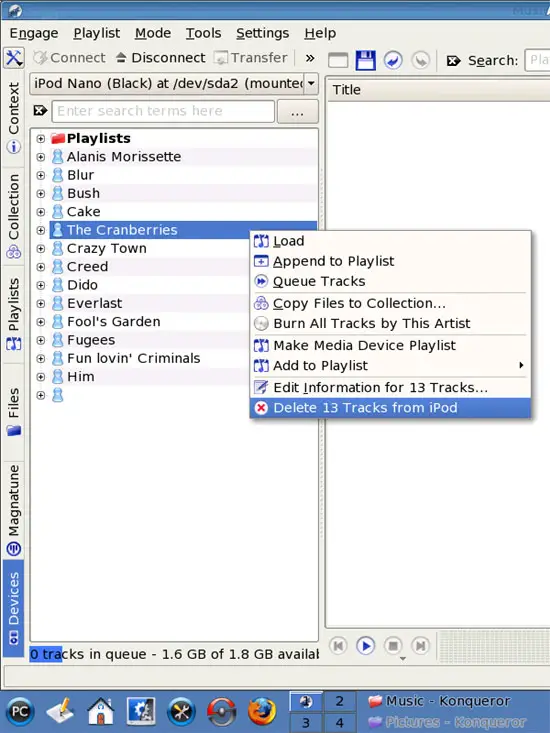Select Him in the artist list
550x733 pixels.
(x=80, y=377)
